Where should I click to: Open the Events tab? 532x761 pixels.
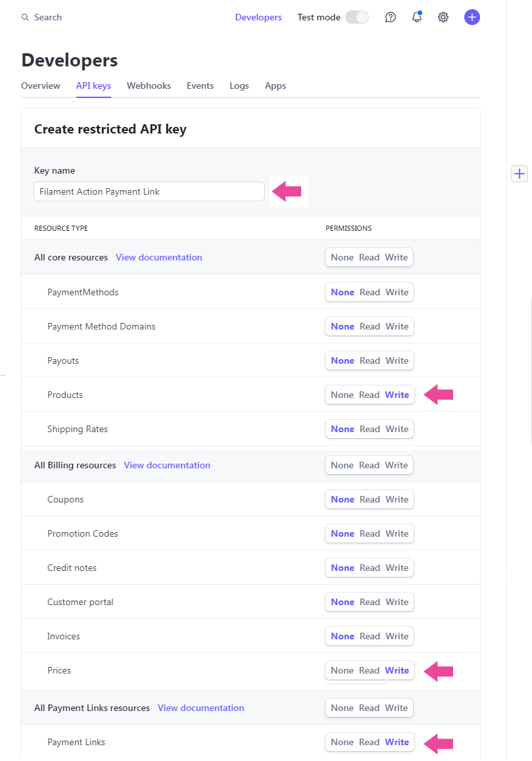tap(200, 86)
